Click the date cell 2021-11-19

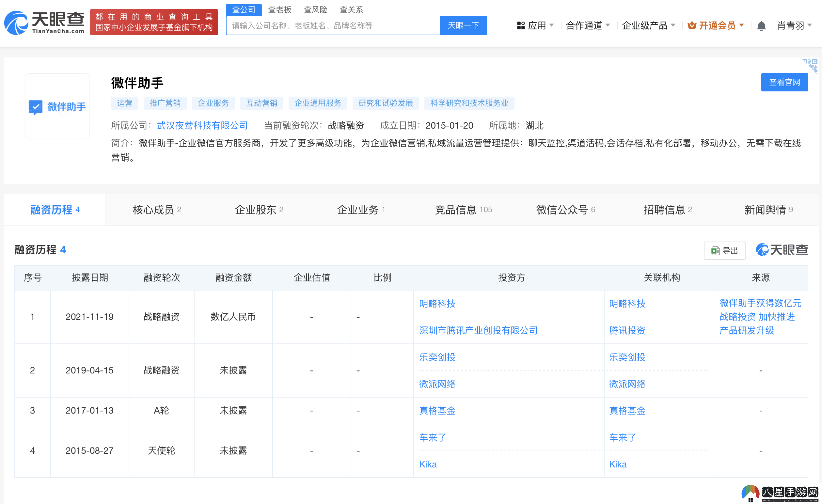pos(89,317)
